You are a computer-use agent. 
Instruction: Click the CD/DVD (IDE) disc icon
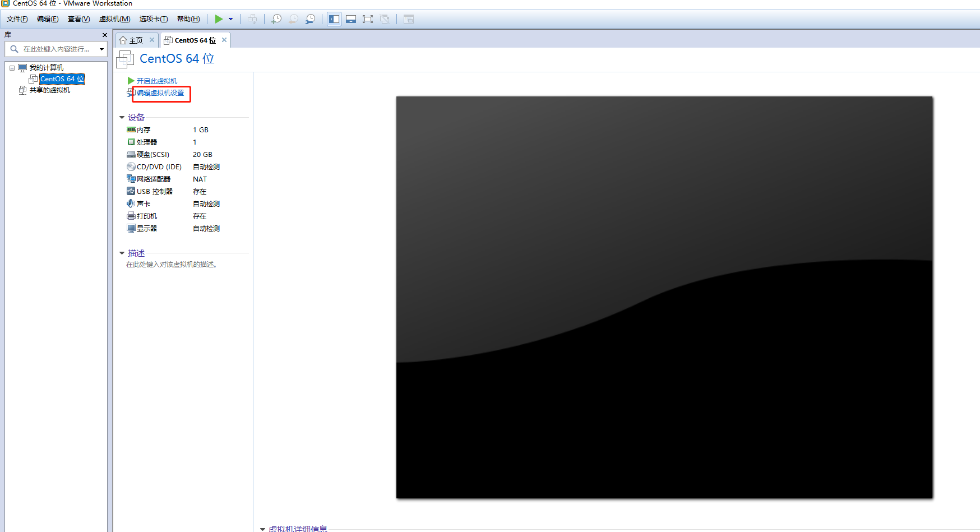coord(131,166)
